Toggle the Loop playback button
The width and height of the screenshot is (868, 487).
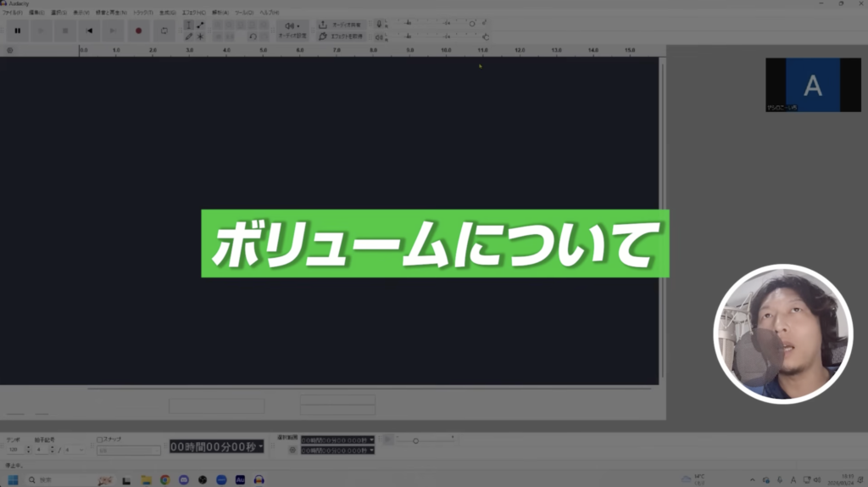click(164, 31)
